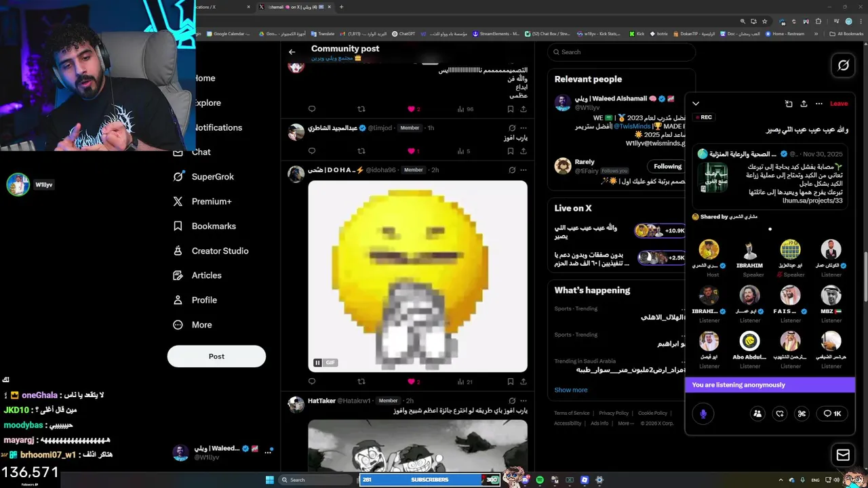Click the white Post button

click(x=216, y=357)
